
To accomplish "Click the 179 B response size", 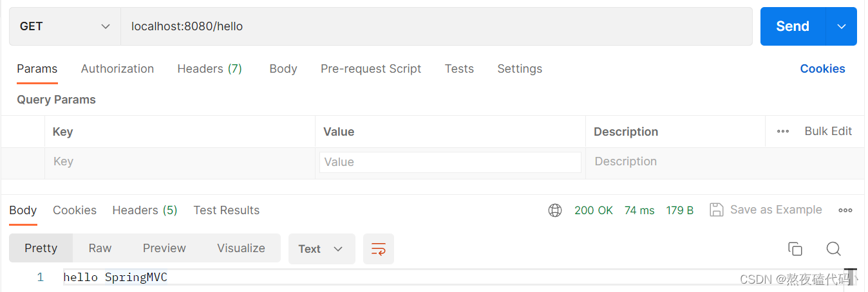I will coord(680,210).
